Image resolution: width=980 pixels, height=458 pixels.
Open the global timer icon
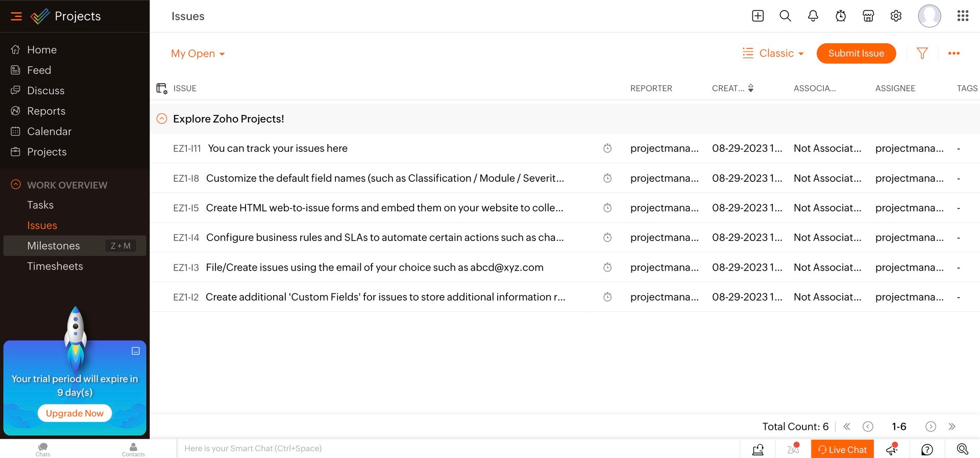[x=841, y=16]
